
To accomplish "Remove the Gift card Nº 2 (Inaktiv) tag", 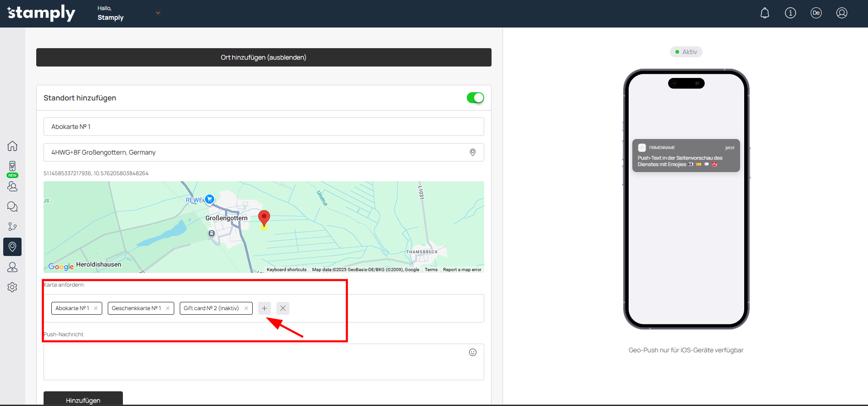I will click(x=246, y=308).
